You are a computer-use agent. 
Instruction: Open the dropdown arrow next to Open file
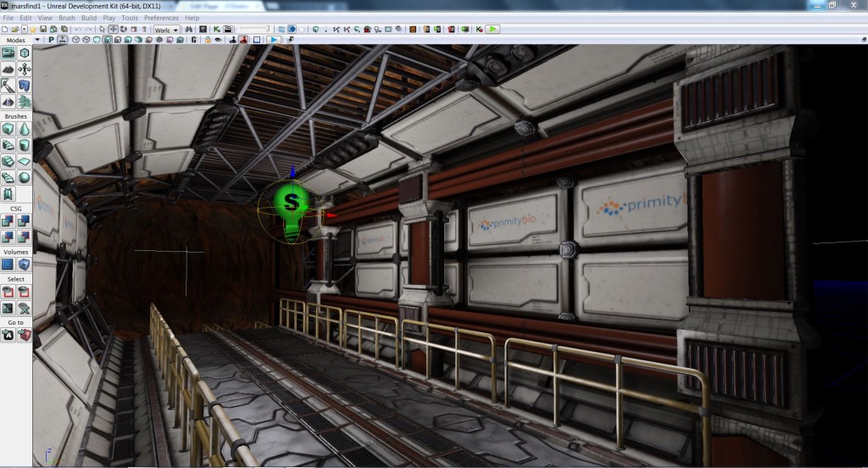pos(25,30)
